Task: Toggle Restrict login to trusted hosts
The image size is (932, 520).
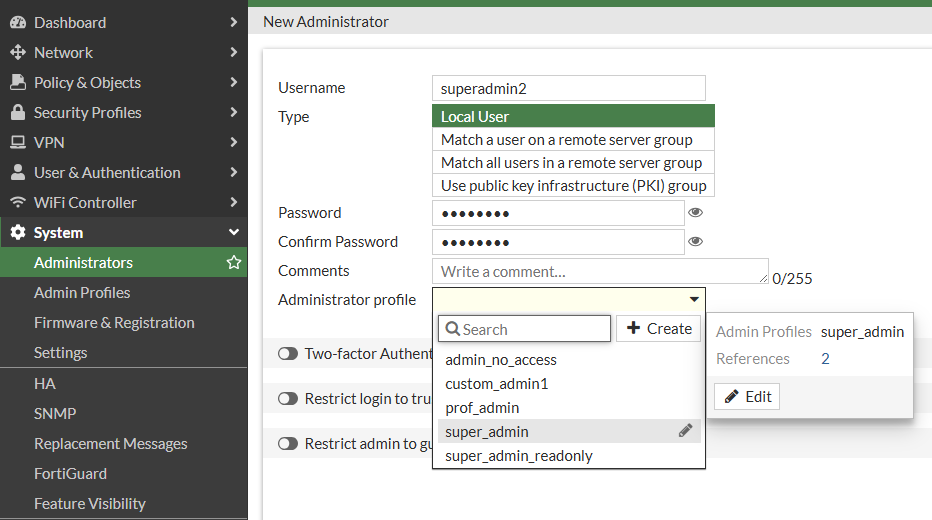Action: tap(288, 398)
